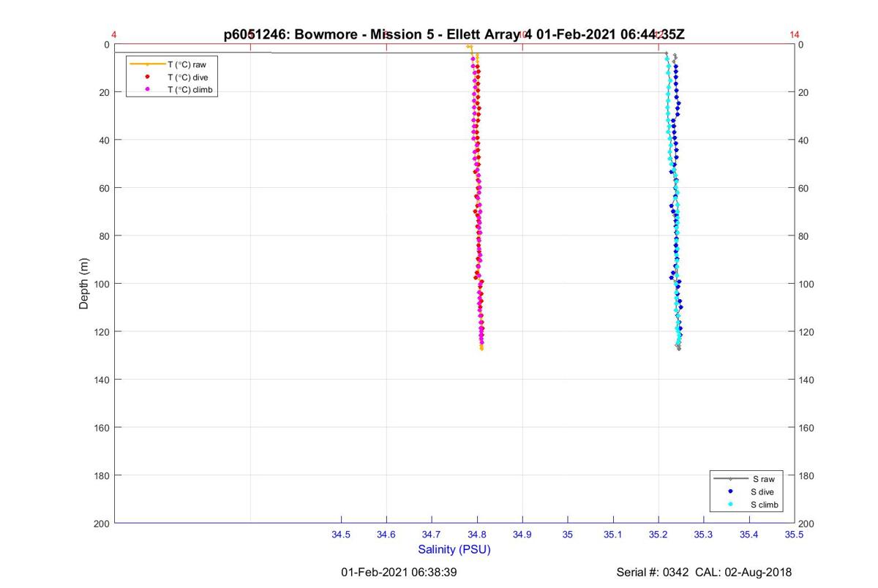Click the 200 tick on left depth axis
878x588 pixels.
101,524
